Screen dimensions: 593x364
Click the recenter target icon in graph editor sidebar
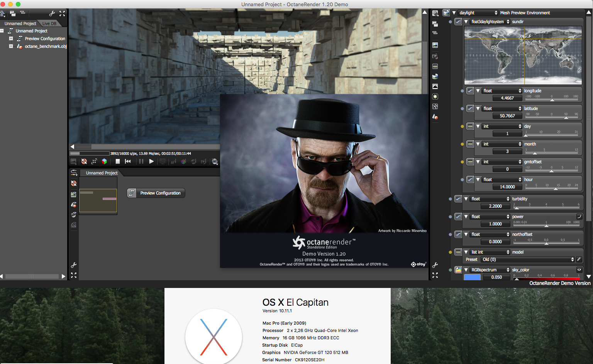[74, 183]
